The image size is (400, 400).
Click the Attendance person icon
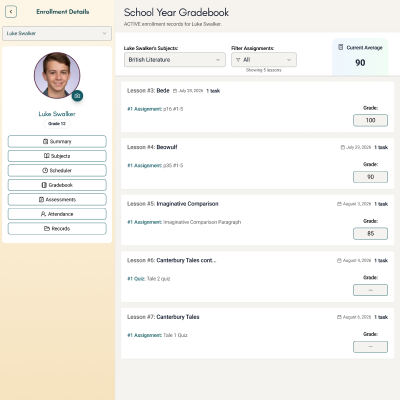[x=43, y=214]
